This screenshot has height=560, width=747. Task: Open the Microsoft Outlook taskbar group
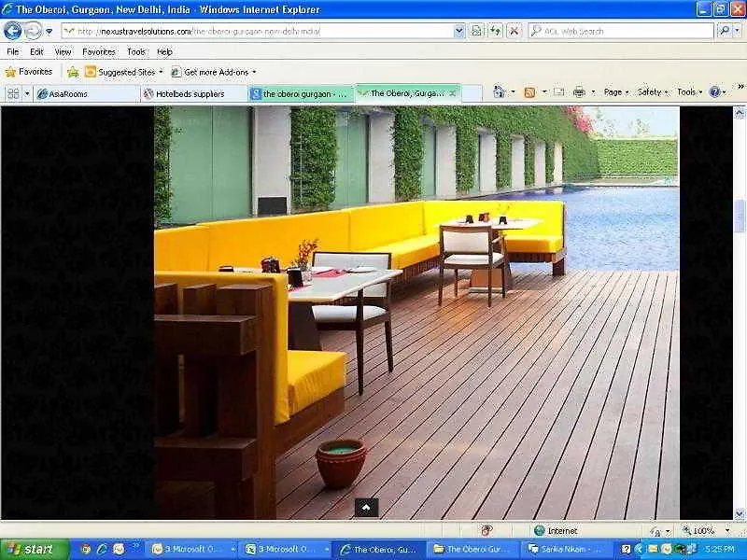pos(190,550)
